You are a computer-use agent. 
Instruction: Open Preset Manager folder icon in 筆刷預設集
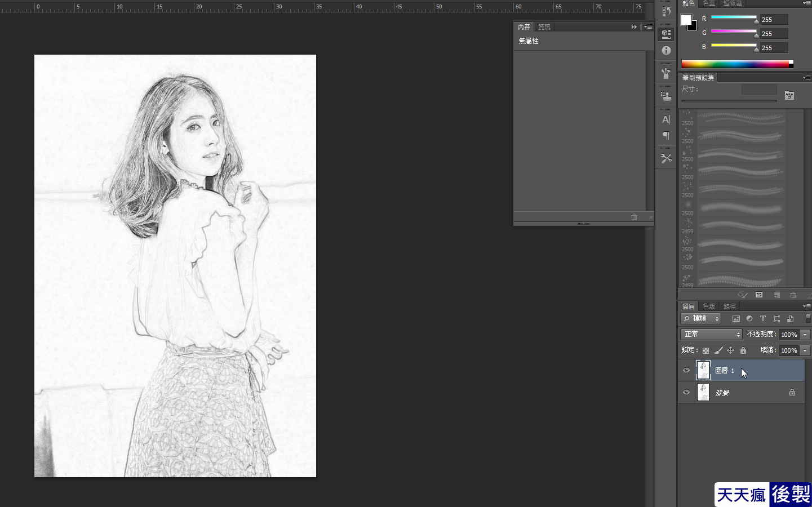click(789, 95)
